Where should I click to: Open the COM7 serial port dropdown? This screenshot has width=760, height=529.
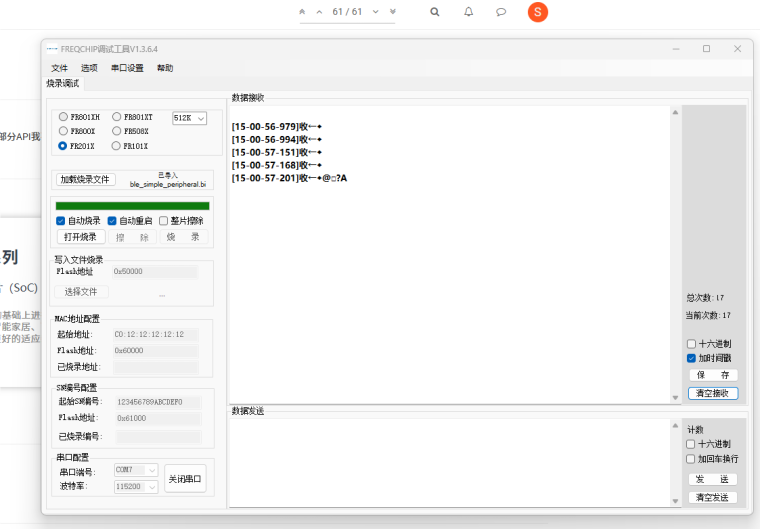click(x=136, y=470)
